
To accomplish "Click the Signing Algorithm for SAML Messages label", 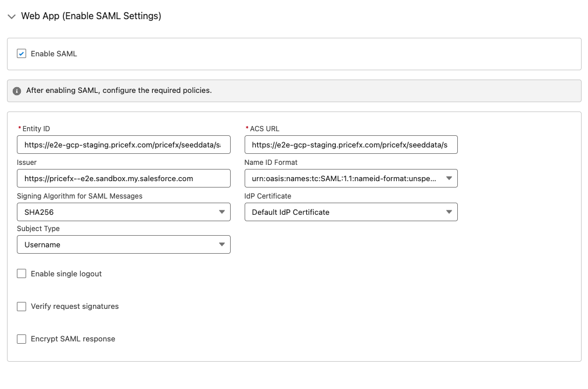I will pos(80,196).
